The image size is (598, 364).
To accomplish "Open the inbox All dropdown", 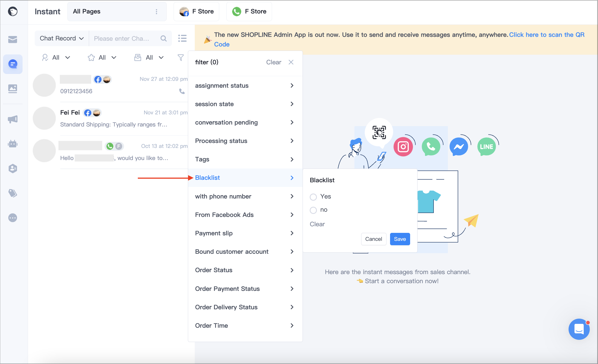I will click(149, 57).
